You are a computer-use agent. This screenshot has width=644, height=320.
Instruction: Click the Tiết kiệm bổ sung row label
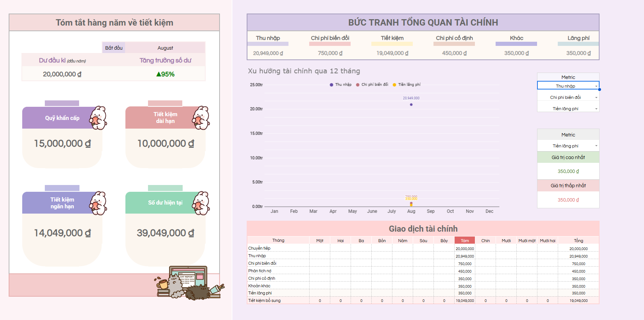(x=264, y=300)
